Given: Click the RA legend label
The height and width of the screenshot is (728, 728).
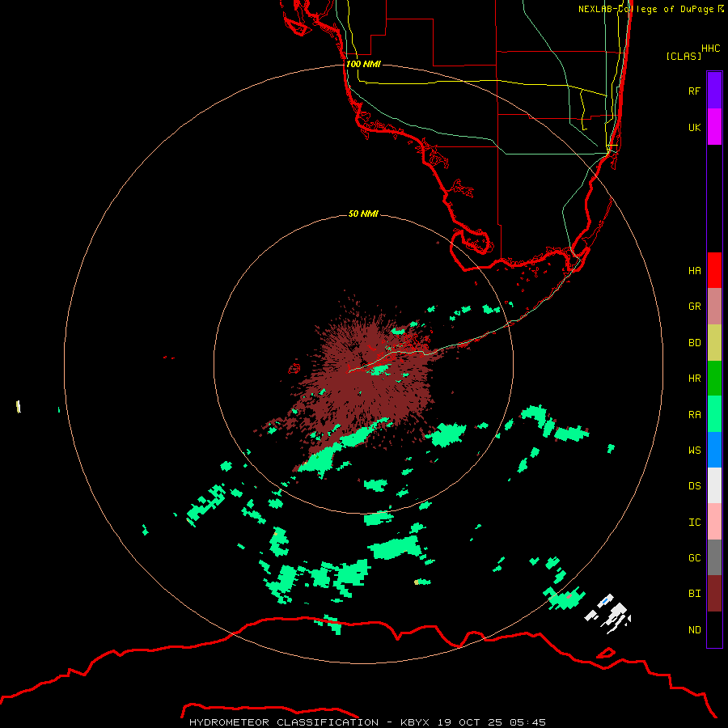Looking at the screenshot, I should click(x=694, y=415).
